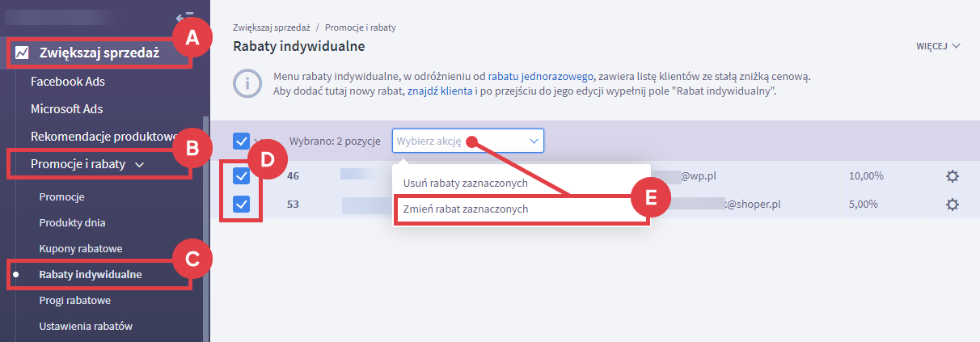Viewport: 980px width, 342px height.
Task: Expand the WIĘCEJ menu
Action: coord(938,46)
